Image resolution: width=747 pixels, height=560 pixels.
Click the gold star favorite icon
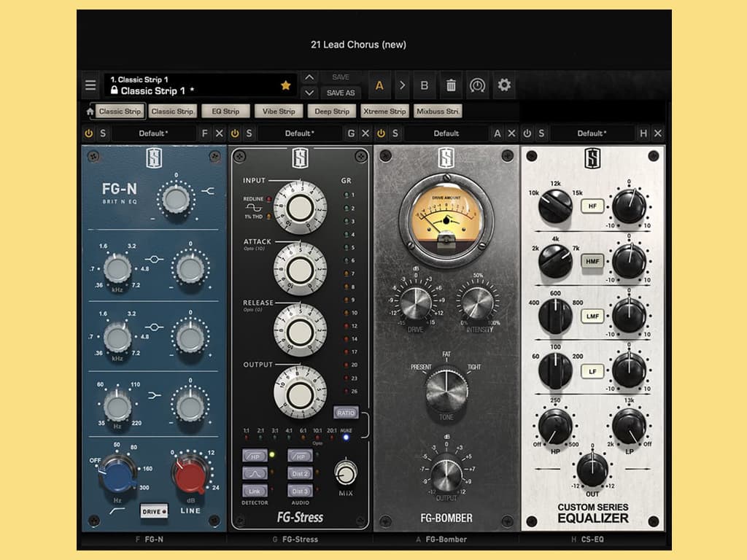[x=286, y=85]
